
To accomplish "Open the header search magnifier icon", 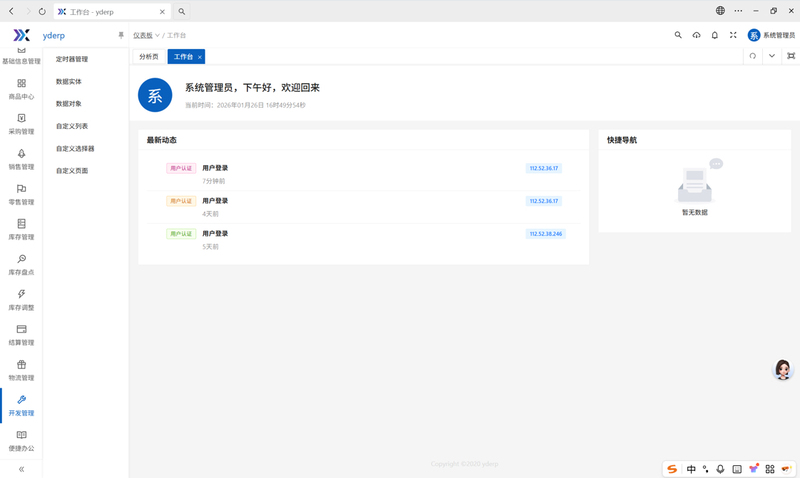I will pos(678,35).
